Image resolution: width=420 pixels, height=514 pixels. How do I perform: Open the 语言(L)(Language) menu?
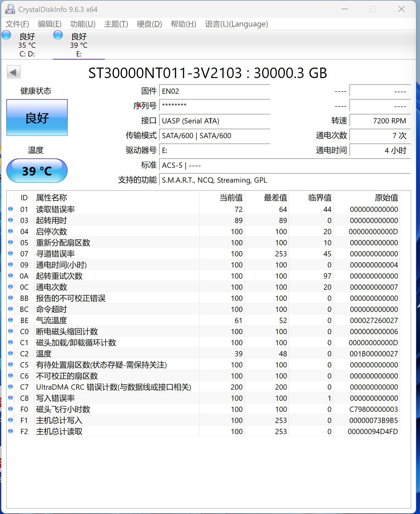pyautogui.click(x=237, y=24)
